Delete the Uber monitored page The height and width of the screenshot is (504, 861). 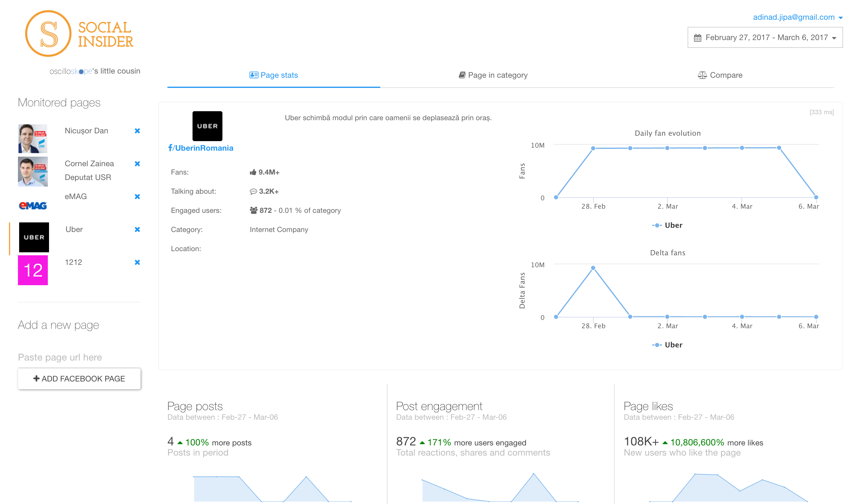tap(137, 229)
